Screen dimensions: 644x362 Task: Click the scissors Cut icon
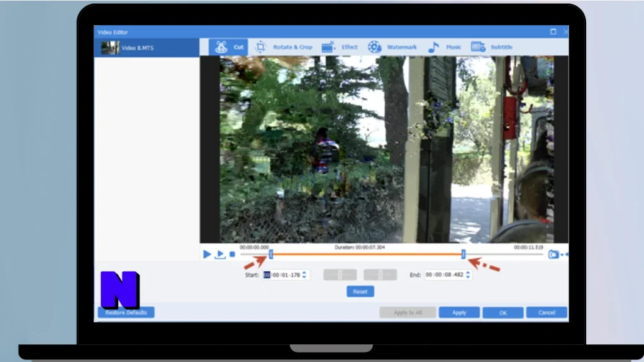pos(221,47)
